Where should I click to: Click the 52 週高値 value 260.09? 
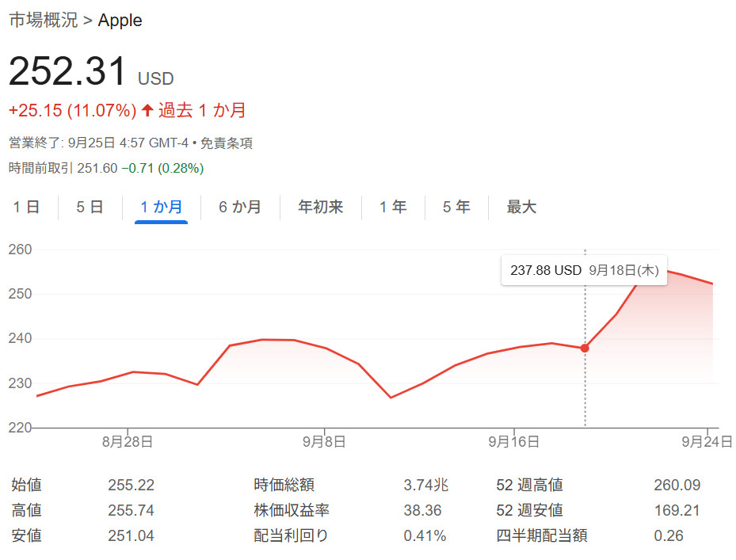(x=677, y=486)
